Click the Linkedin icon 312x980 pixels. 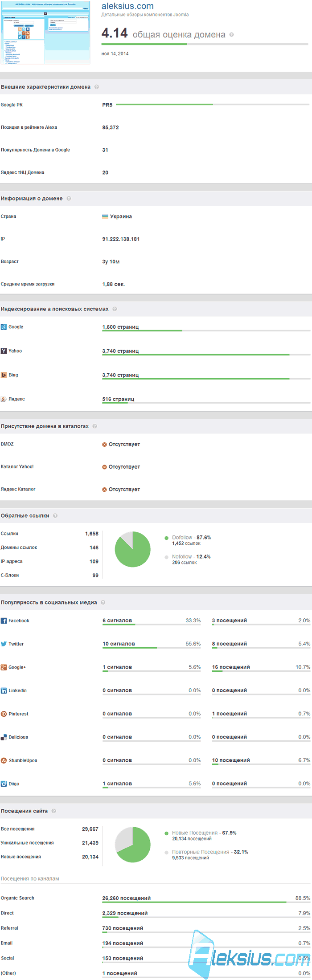click(4, 690)
